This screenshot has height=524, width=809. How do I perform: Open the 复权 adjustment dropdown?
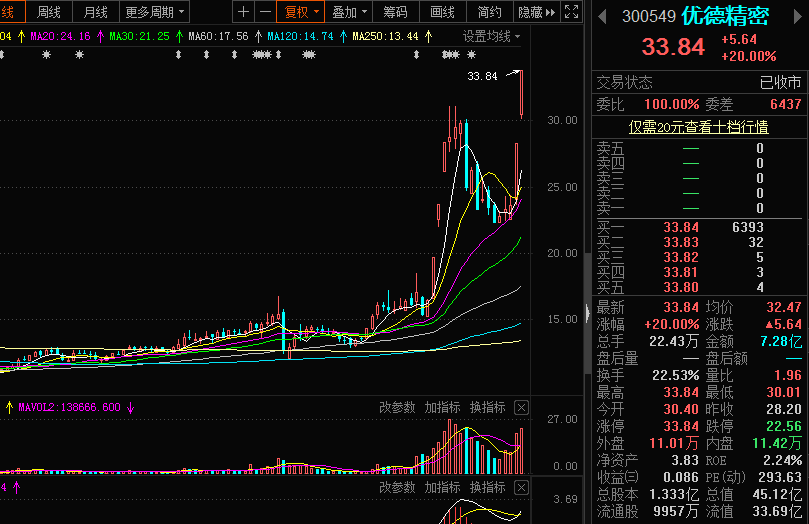tap(300, 12)
